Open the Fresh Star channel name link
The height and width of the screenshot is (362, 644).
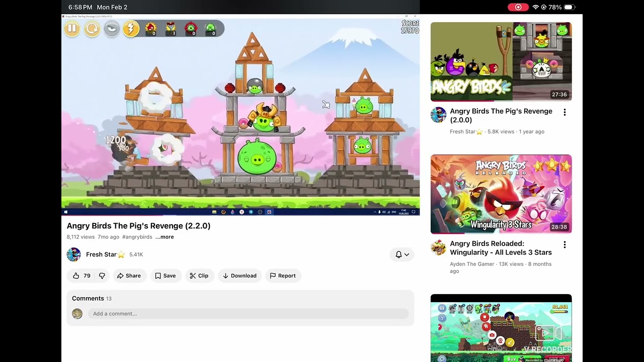[x=105, y=254]
